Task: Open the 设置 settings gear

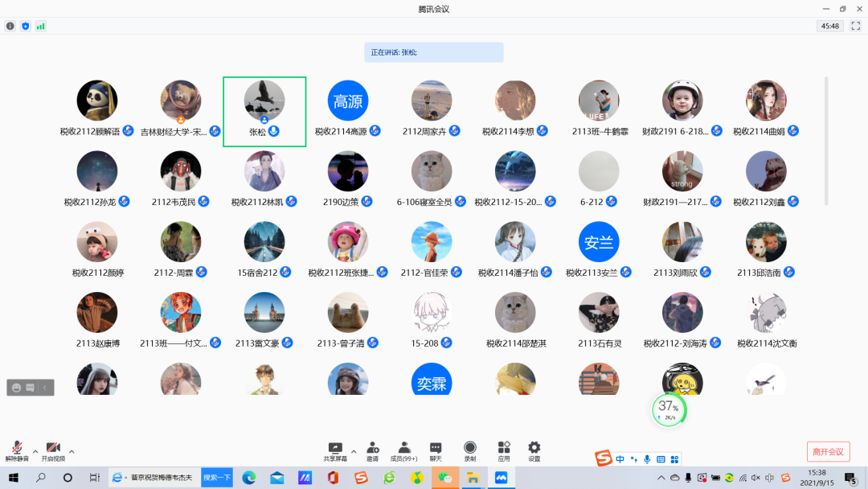Action: tap(534, 450)
